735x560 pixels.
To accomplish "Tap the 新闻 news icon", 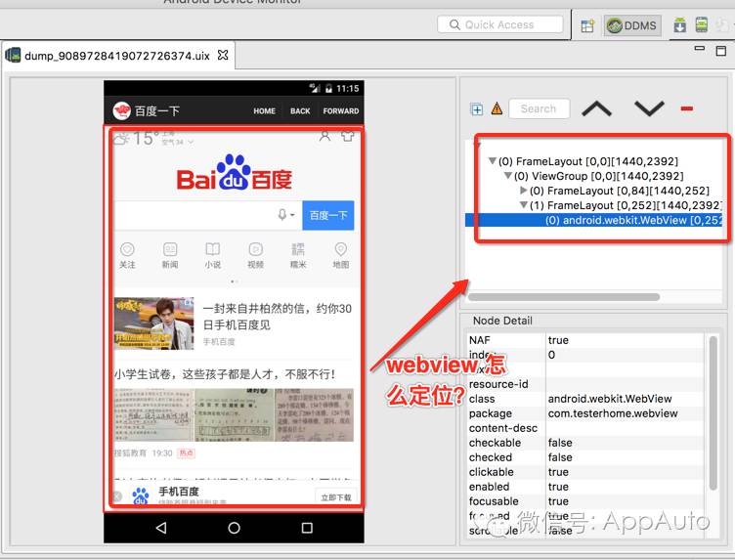I will (x=170, y=254).
